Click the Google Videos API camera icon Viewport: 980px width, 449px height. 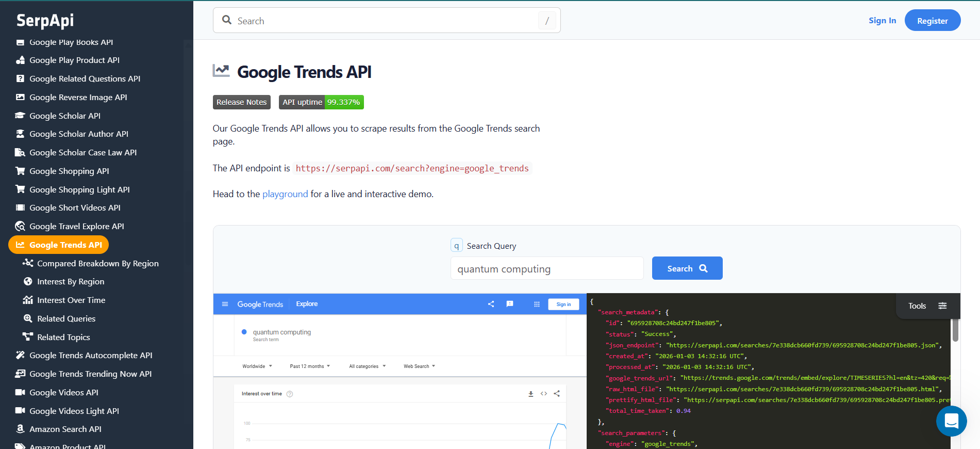pos(20,392)
